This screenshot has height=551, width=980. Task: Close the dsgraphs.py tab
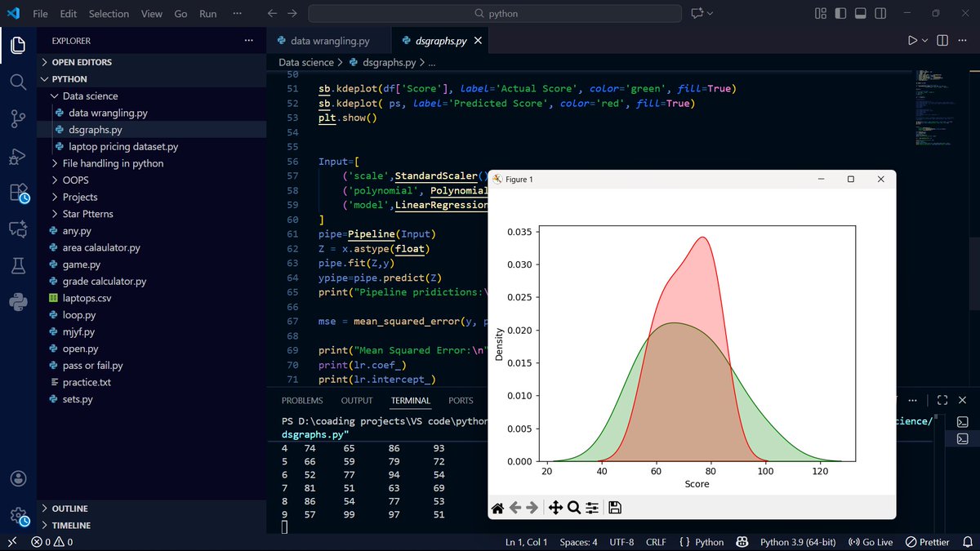(478, 40)
